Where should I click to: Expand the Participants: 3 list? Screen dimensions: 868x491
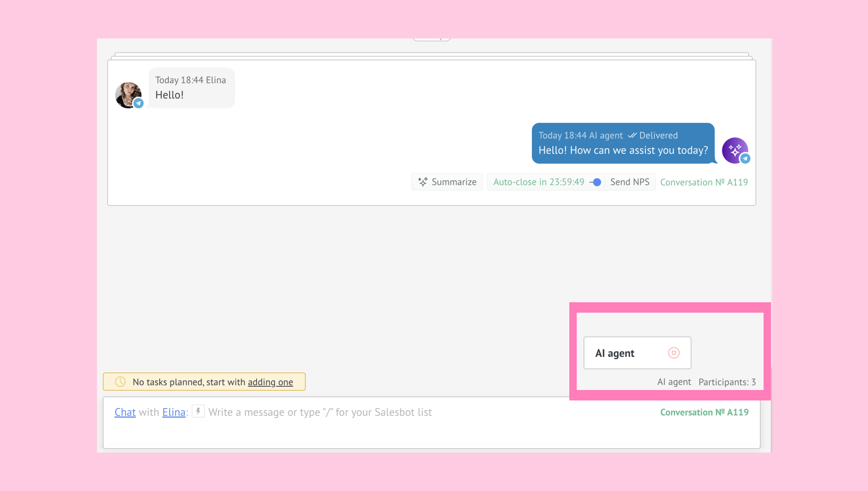[x=727, y=382]
